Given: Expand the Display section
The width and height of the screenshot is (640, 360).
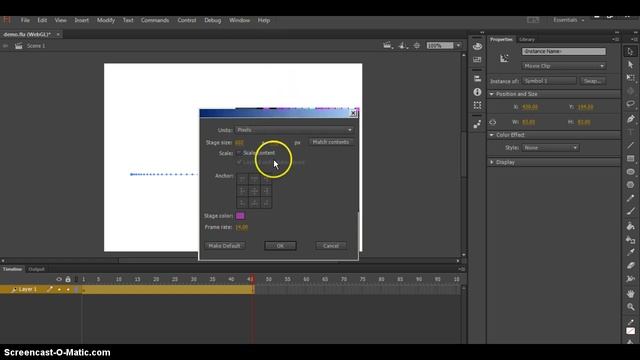Looking at the screenshot, I should tap(492, 162).
